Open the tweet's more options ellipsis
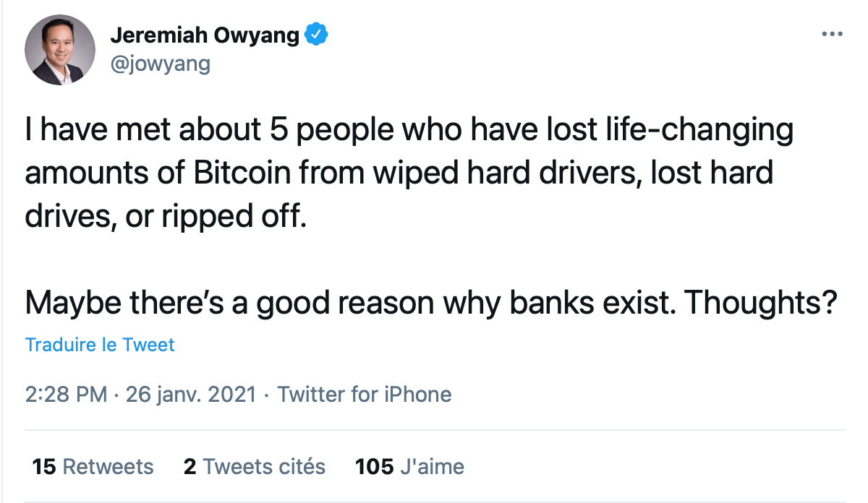The height and width of the screenshot is (503, 868). (x=833, y=34)
